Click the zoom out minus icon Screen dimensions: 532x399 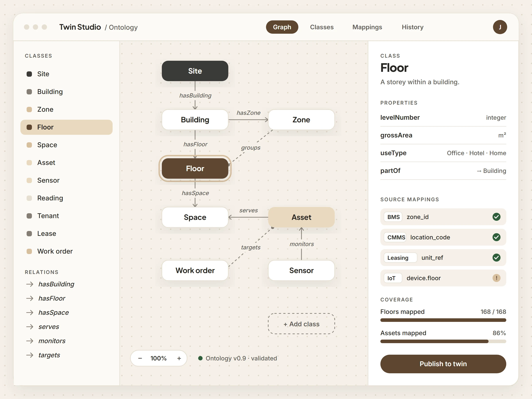click(x=140, y=358)
